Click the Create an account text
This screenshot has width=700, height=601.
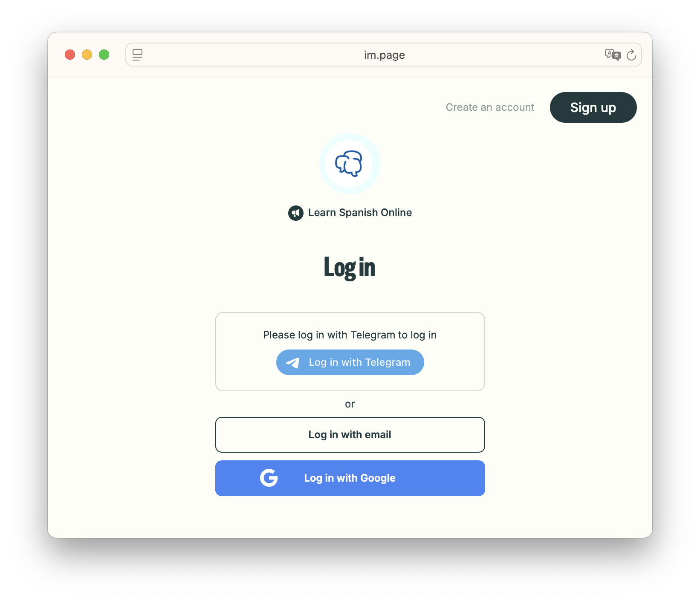pos(490,107)
